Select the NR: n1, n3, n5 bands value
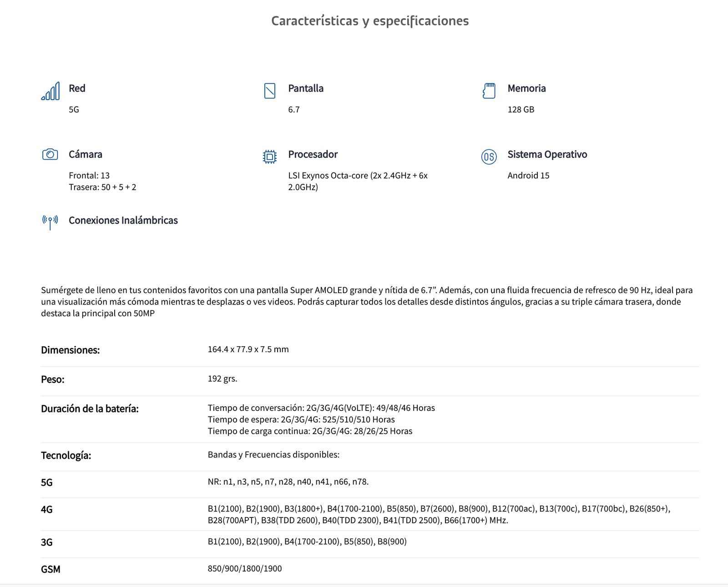The image size is (728, 587). [288, 481]
